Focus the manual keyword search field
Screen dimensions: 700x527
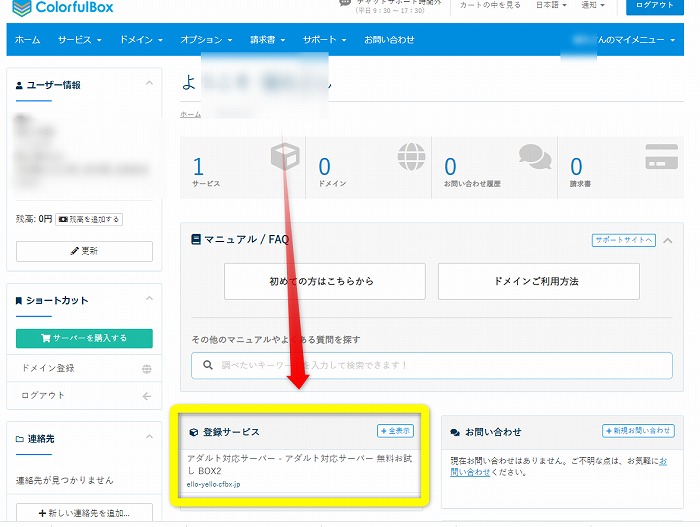pyautogui.click(x=440, y=365)
